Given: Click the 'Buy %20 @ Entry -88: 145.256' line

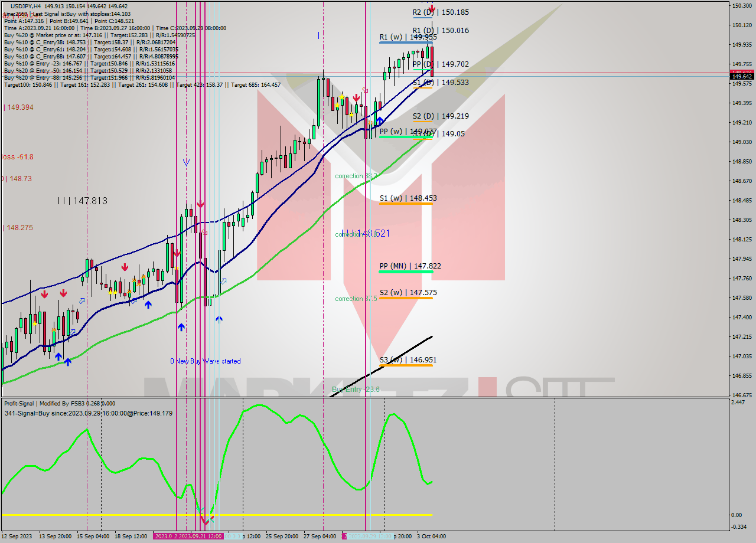Looking at the screenshot, I should click(x=90, y=77).
